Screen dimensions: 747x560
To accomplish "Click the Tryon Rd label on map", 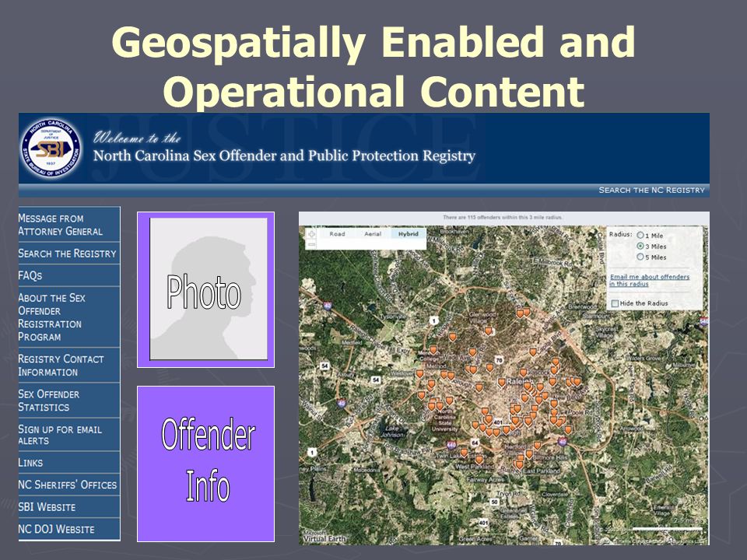I will pos(508,493).
